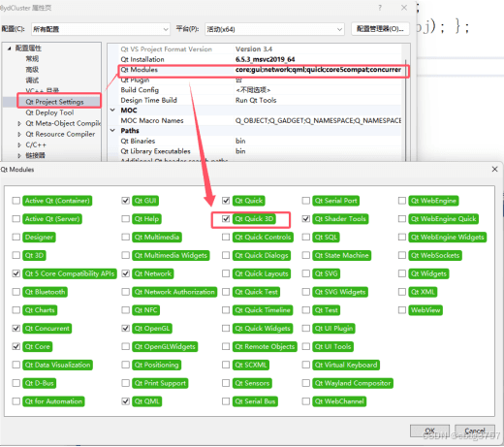Click the help question mark icon
The image size is (504, 447).
click(380, 8)
